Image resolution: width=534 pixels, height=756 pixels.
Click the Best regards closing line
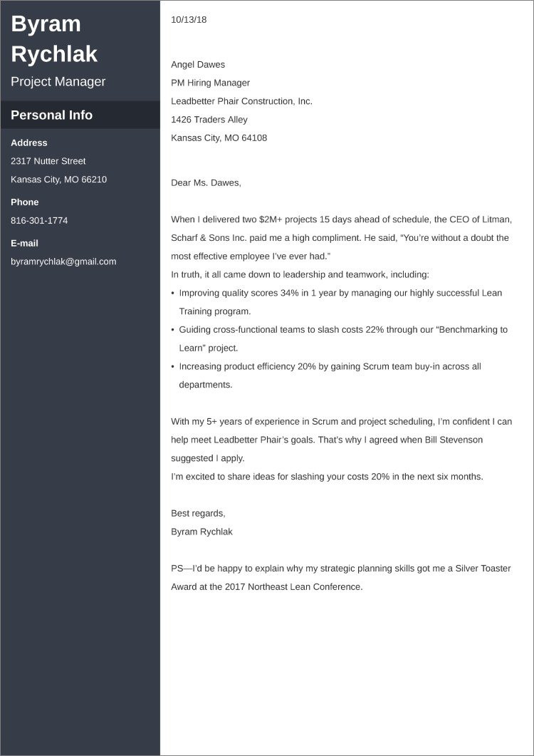[198, 513]
